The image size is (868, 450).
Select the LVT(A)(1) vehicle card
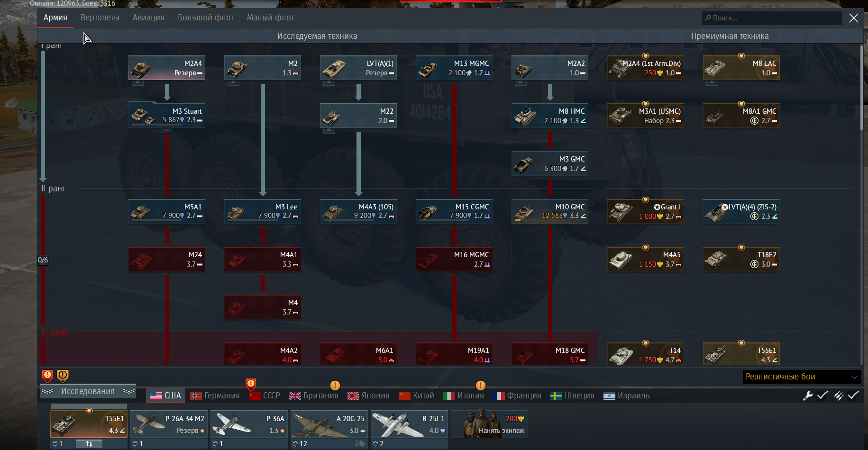click(x=358, y=68)
